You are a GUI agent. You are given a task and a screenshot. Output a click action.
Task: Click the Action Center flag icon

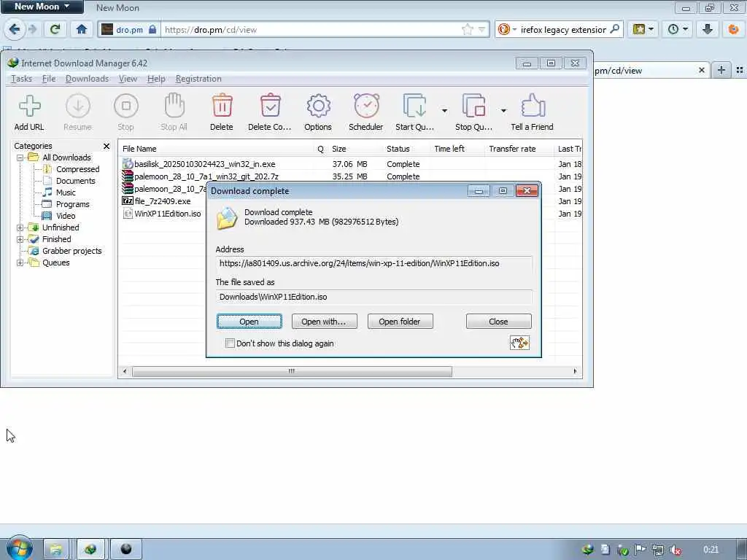click(640, 550)
